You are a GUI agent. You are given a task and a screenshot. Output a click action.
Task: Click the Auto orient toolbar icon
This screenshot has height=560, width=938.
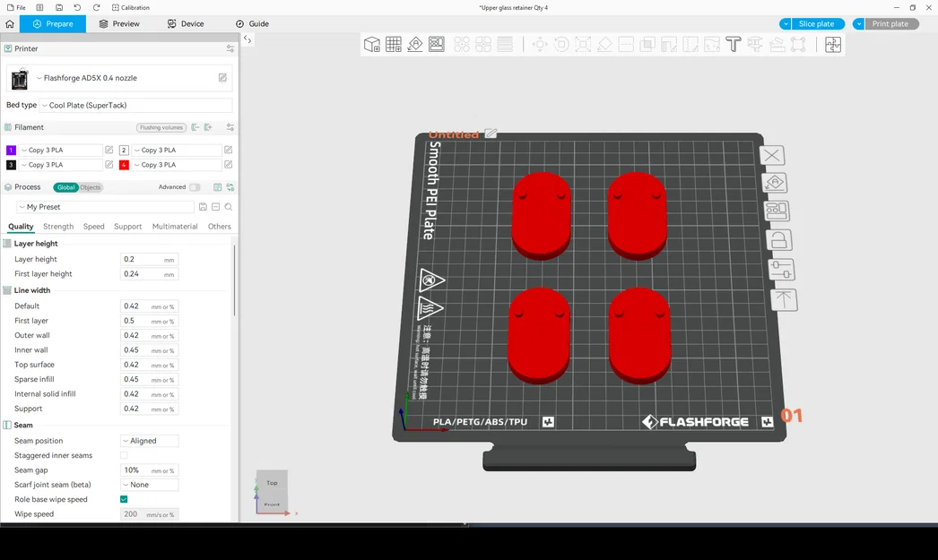click(415, 44)
